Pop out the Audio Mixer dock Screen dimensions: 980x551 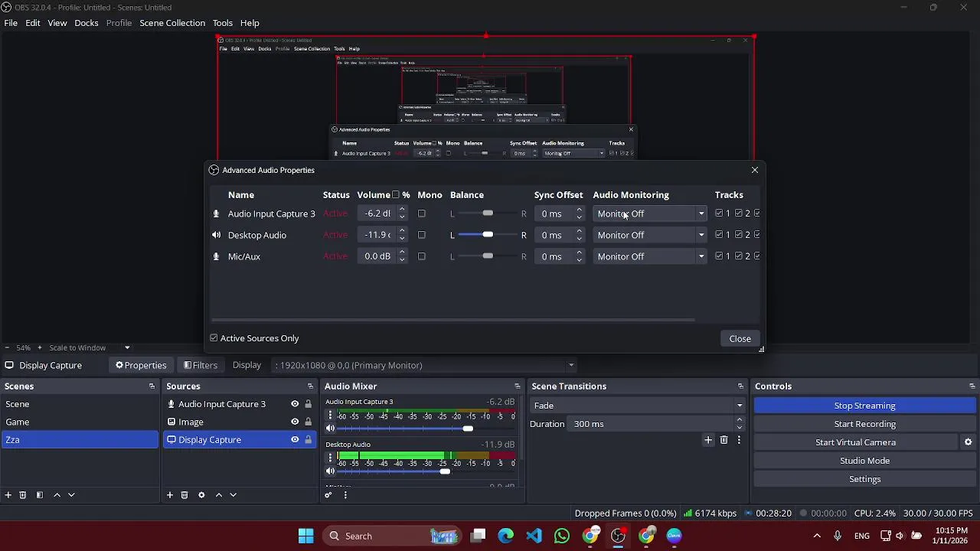click(518, 386)
